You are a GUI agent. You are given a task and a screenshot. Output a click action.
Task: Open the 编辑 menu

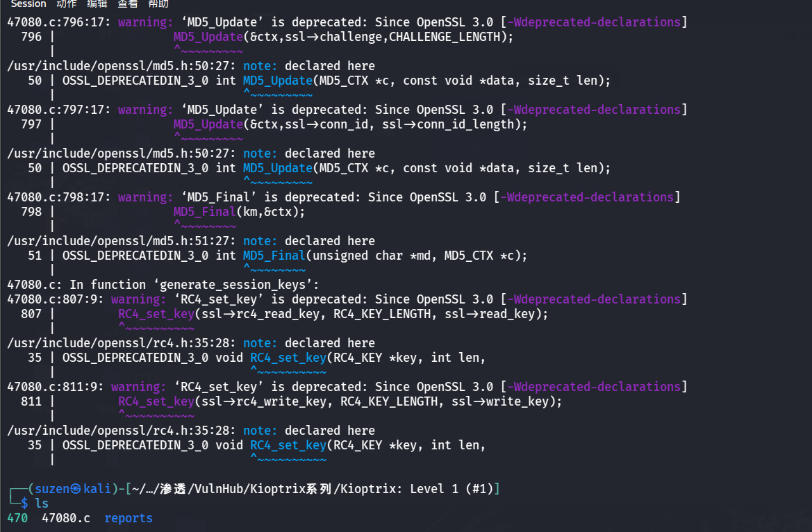click(x=97, y=4)
